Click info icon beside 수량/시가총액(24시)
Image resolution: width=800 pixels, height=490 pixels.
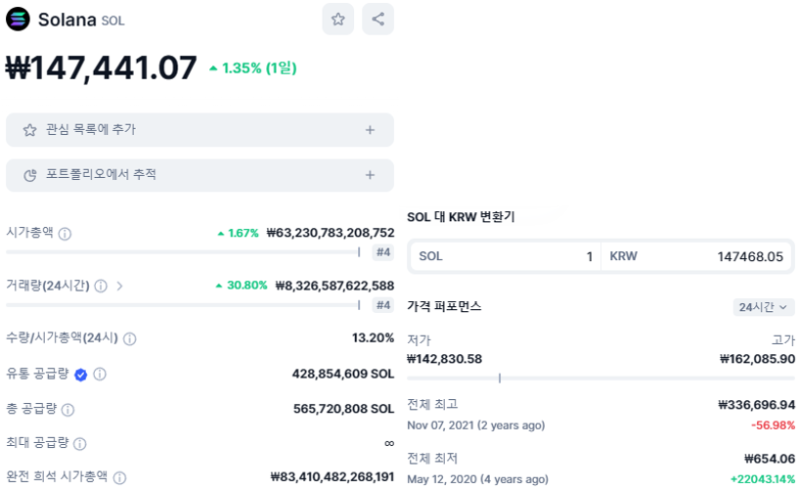[129, 339]
